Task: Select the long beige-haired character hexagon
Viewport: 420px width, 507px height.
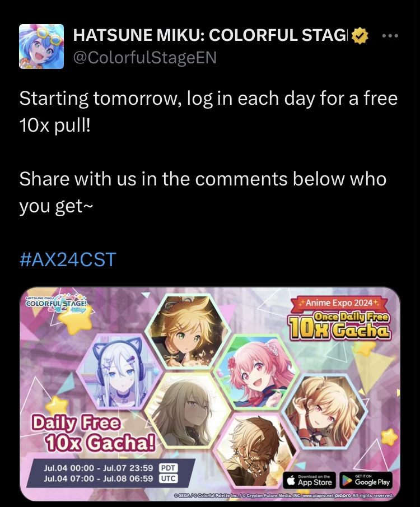Action: pyautogui.click(x=188, y=410)
